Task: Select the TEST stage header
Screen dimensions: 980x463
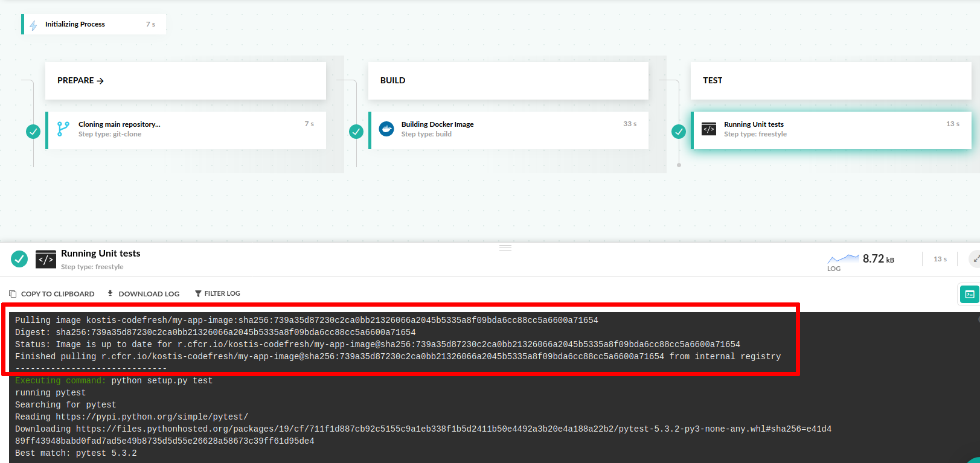Action: coord(830,80)
